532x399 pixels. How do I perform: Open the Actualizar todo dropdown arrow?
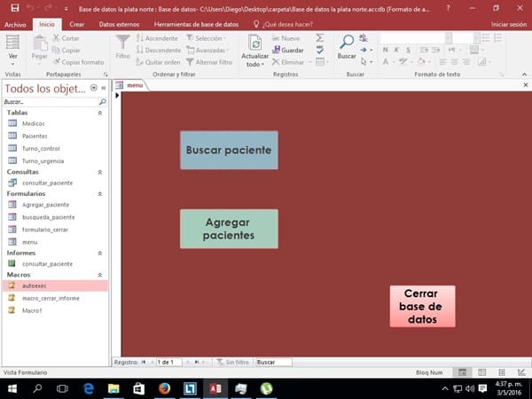click(x=262, y=65)
